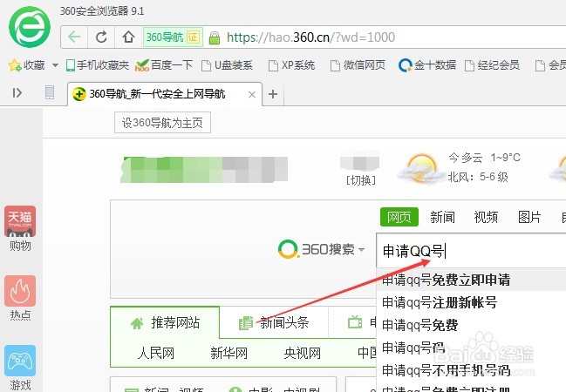Select the 视频 search category tab
566x392 pixels.
tap(486, 217)
